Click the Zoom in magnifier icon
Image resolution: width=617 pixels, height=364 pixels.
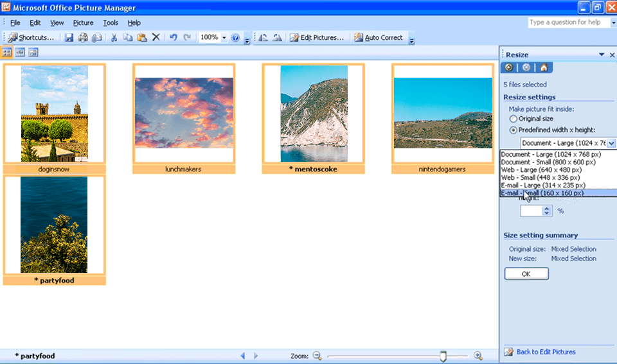click(x=478, y=356)
